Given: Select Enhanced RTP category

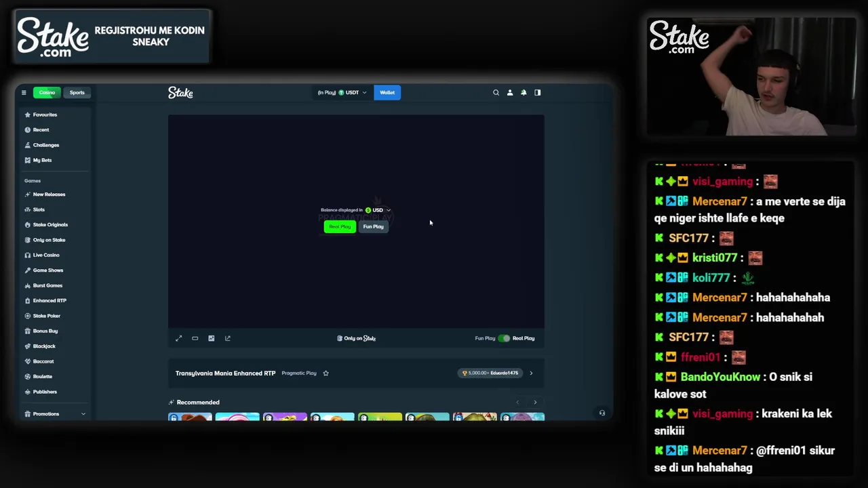Looking at the screenshot, I should [x=50, y=300].
